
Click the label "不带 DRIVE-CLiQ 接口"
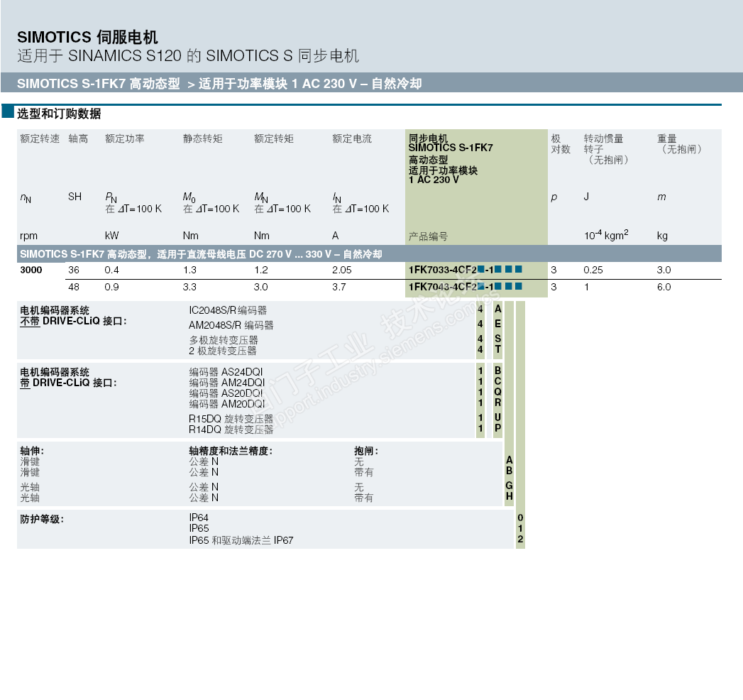pos(73,321)
